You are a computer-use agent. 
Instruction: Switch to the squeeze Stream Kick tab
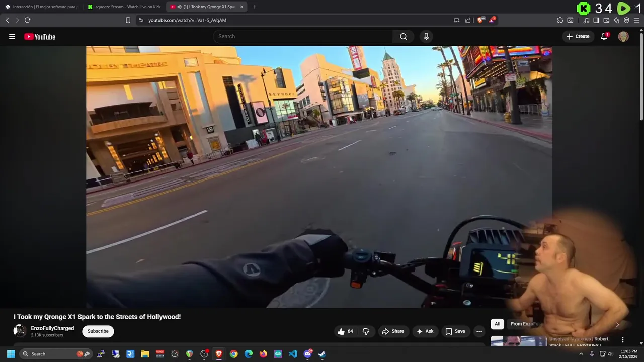(124, 7)
